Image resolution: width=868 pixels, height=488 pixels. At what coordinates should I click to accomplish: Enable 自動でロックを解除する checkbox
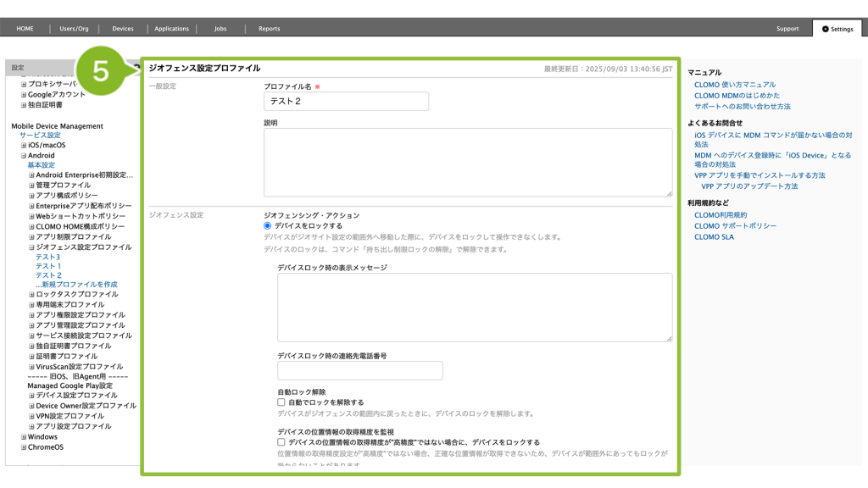point(281,402)
